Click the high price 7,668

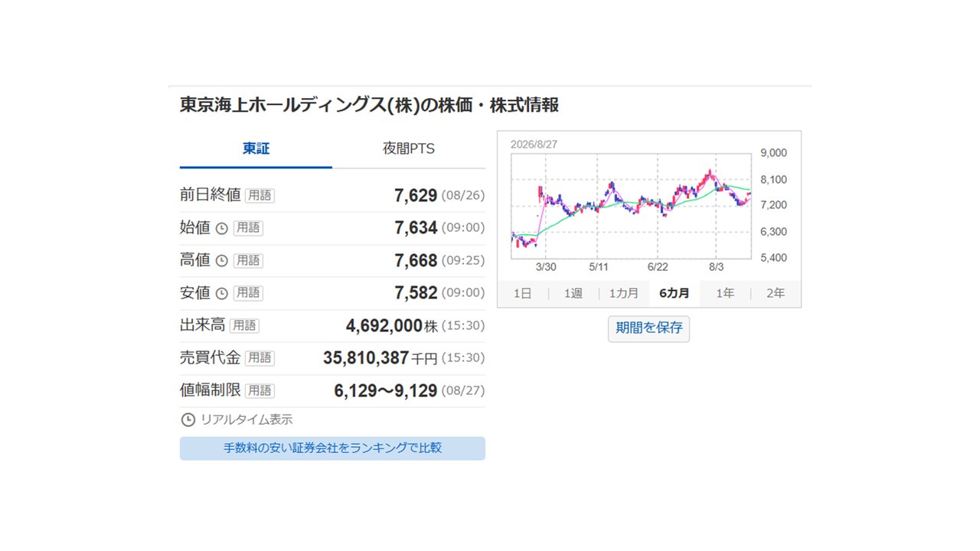pyautogui.click(x=416, y=260)
